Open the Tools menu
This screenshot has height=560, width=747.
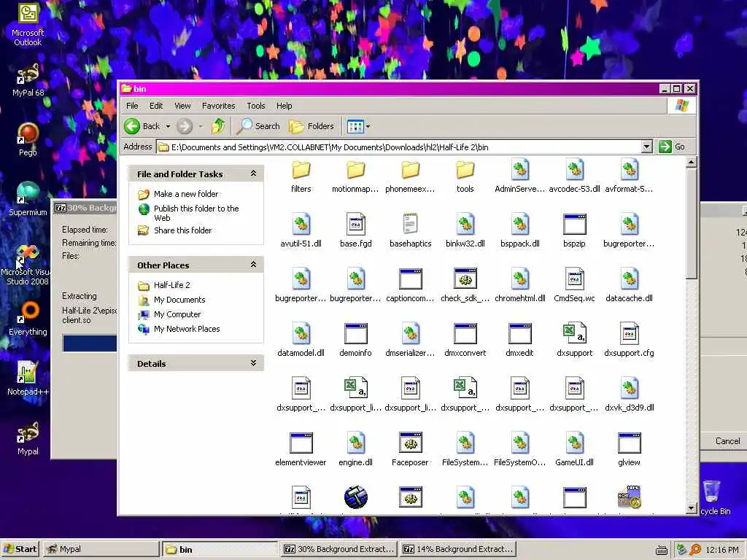click(x=256, y=106)
